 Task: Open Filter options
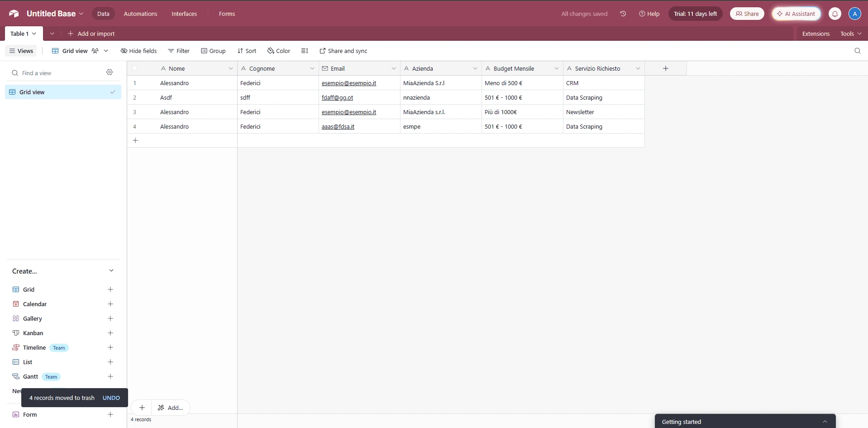(x=179, y=51)
